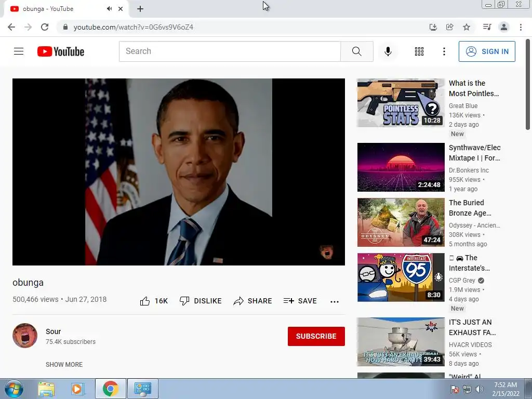This screenshot has height=399, width=532.
Task: Open more actions ellipsis under video
Action: tap(335, 302)
